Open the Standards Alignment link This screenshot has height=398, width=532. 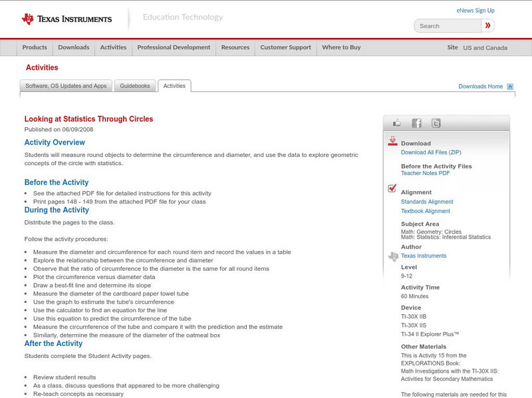tap(427, 202)
